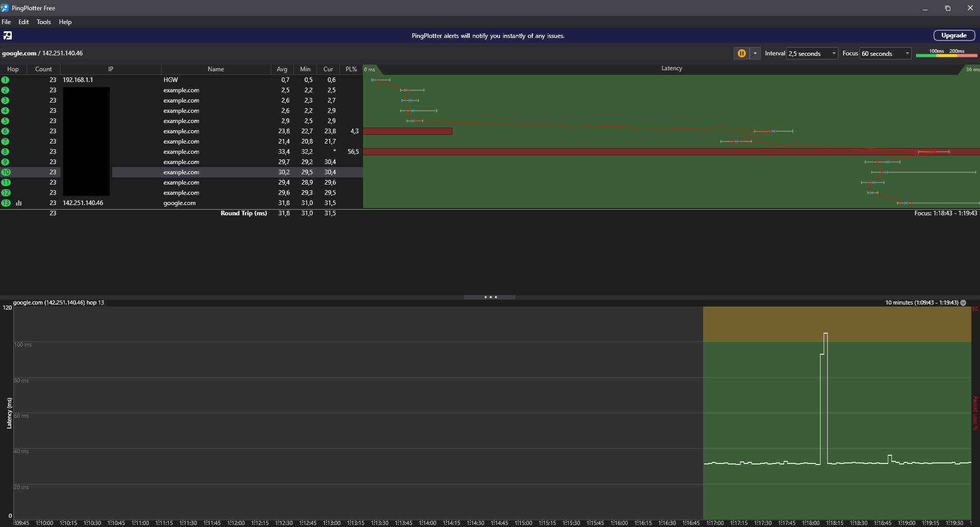Click the hop 6 red packet loss bar
This screenshot has height=527, width=980.
coord(408,131)
